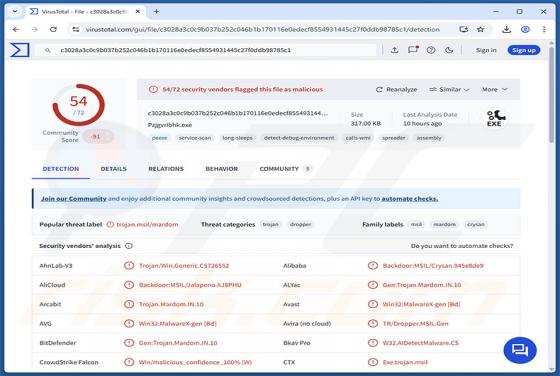The image size is (560, 376).
Task: Switch to the BEHAVIOR tab
Action: [221, 169]
